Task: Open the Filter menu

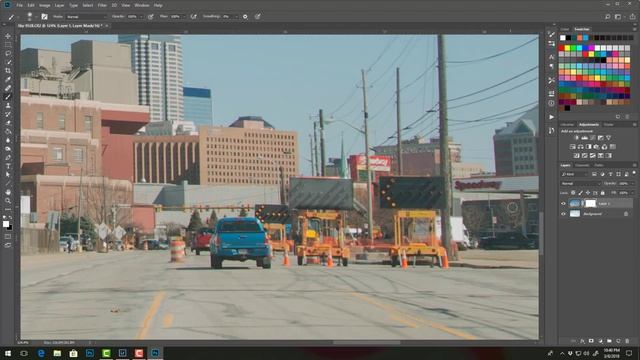Action: [102, 5]
